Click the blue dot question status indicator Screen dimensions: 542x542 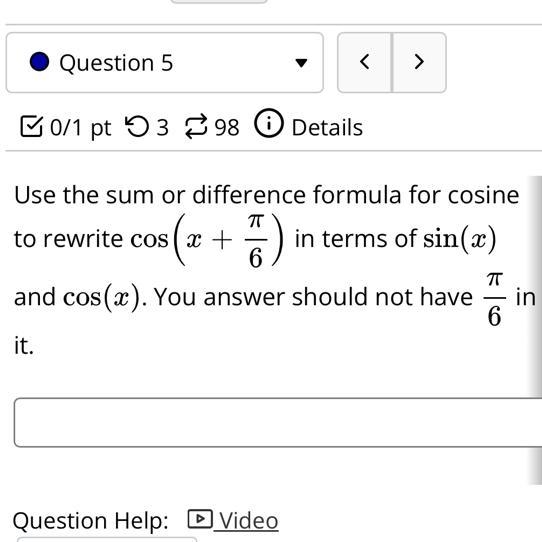click(x=39, y=62)
